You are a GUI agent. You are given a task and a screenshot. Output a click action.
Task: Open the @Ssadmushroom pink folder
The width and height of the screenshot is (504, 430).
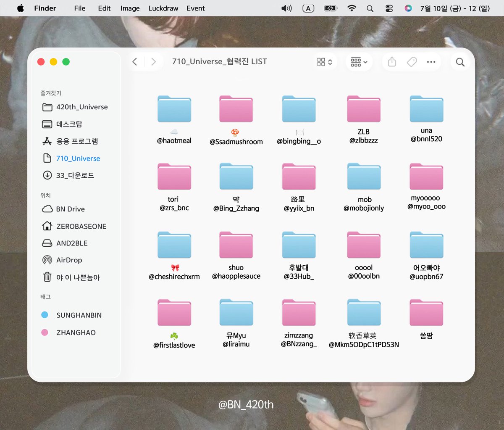[x=236, y=109]
